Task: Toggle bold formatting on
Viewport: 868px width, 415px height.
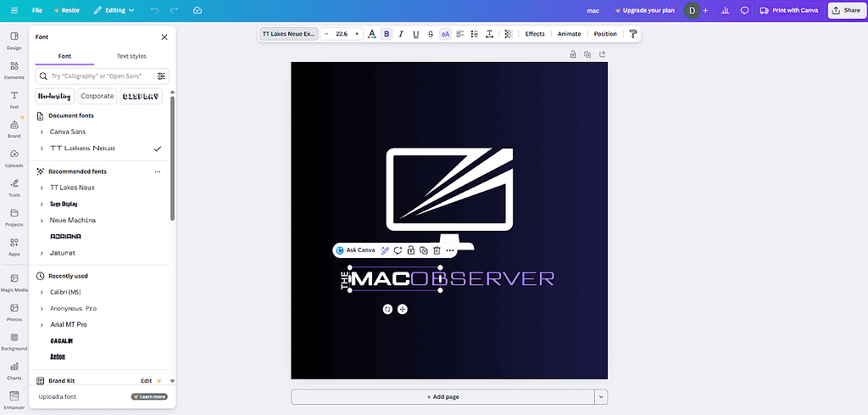Action: tap(387, 34)
